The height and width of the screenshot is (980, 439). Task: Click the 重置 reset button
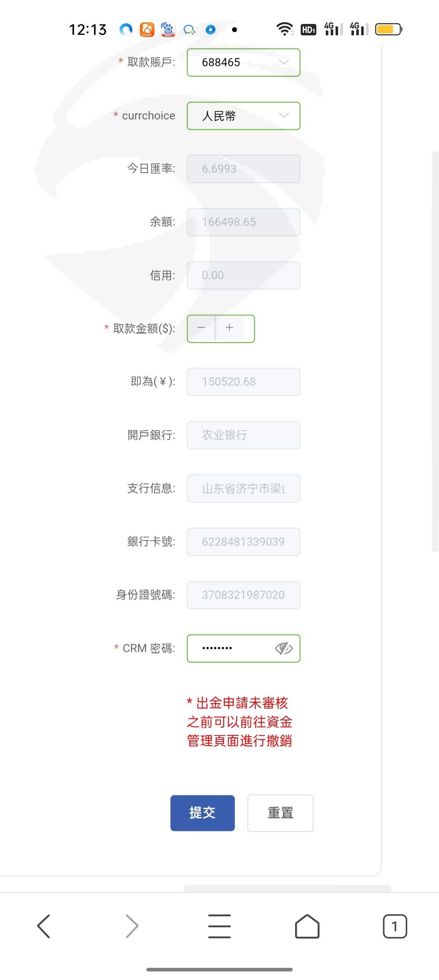280,813
